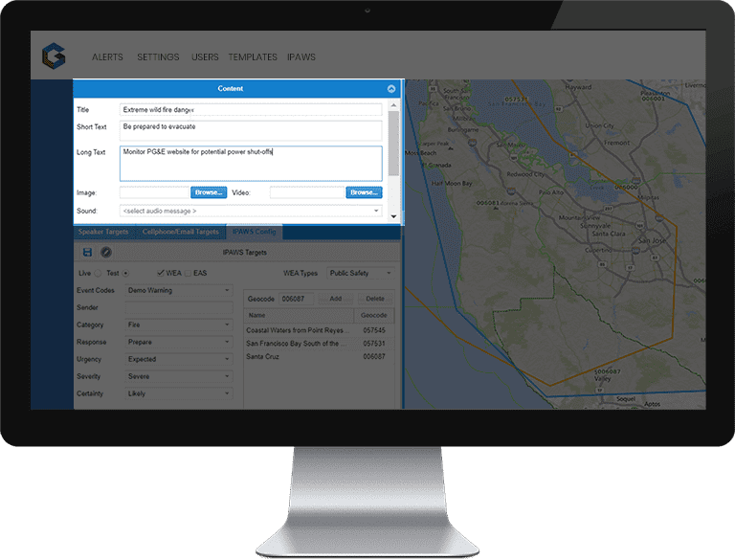Image resolution: width=735 pixels, height=560 pixels.
Task: Collapse the Content panel with chevron icon
Action: (391, 88)
